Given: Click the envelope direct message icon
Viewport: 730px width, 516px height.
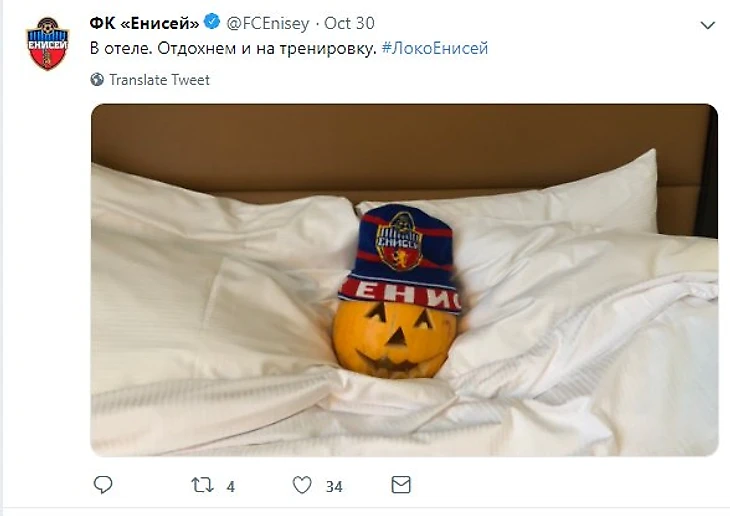Looking at the screenshot, I should pos(401,485).
